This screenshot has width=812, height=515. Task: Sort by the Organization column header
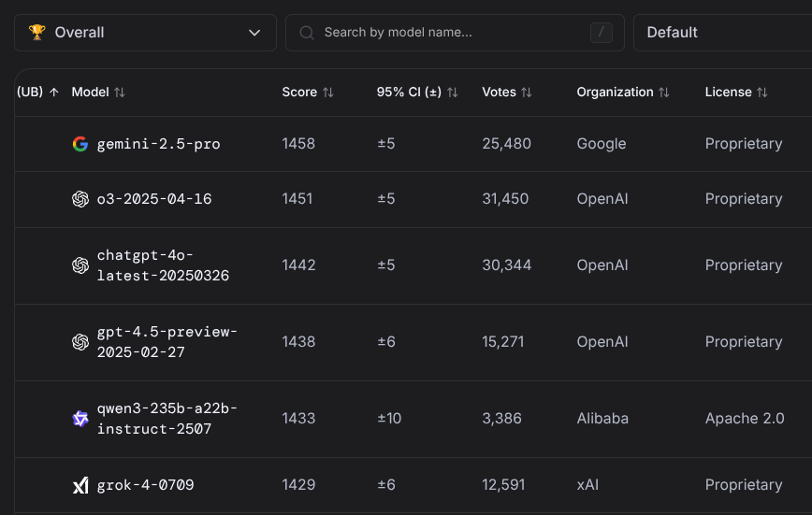tap(623, 93)
